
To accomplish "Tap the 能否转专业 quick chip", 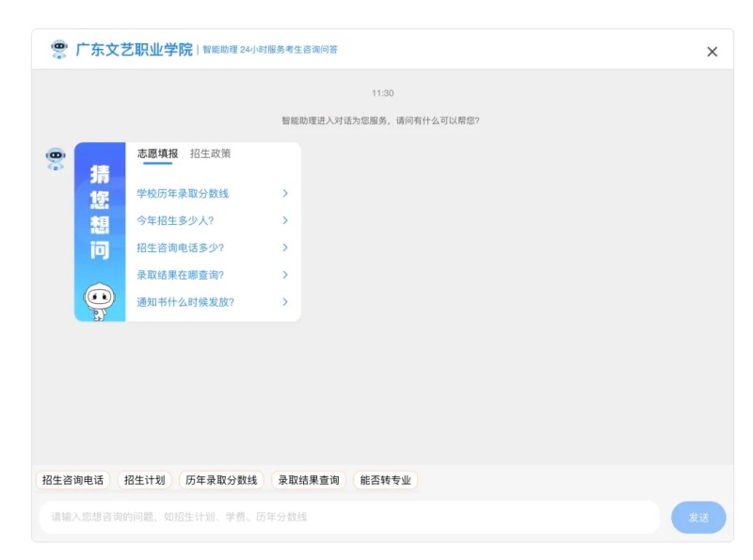I will click(385, 480).
